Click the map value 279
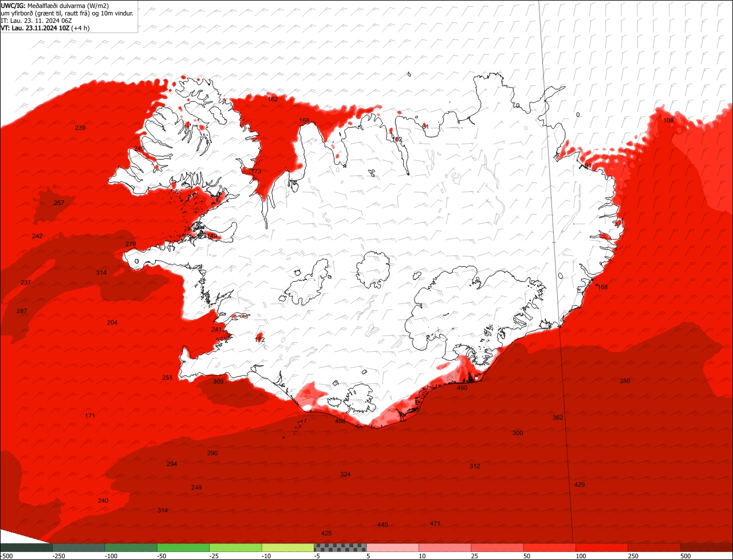 click(x=131, y=244)
